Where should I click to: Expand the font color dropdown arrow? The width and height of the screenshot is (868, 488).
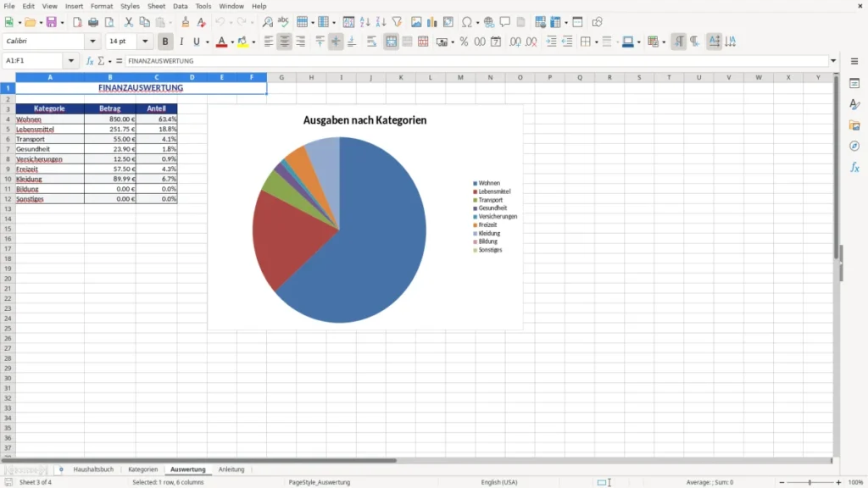(x=232, y=42)
